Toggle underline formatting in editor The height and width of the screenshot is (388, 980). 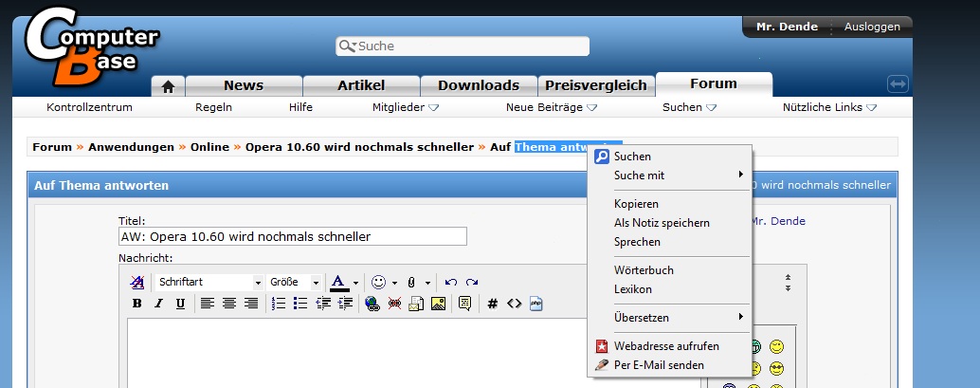[x=180, y=305]
